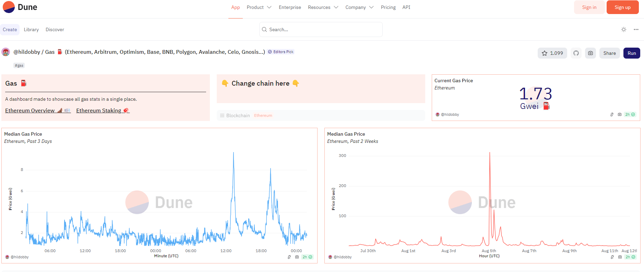Click the 'Aug 7th' axis tick label
This screenshot has width=644, height=272.
tap(529, 251)
